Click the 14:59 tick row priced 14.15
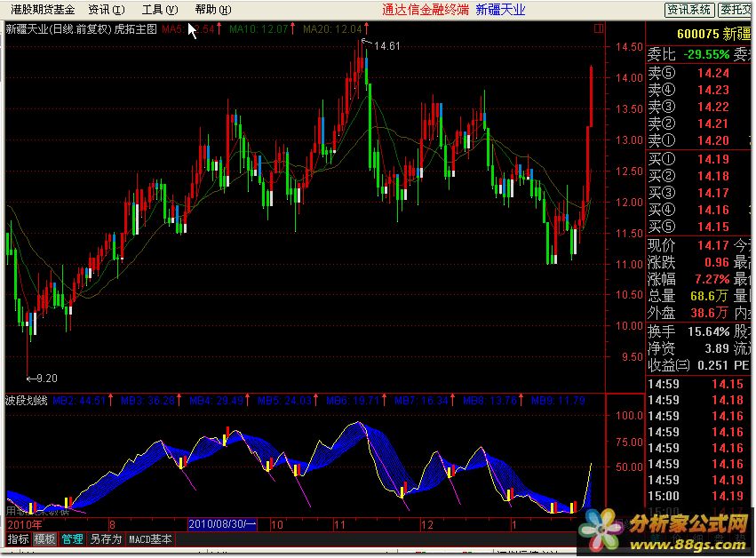 [696, 385]
